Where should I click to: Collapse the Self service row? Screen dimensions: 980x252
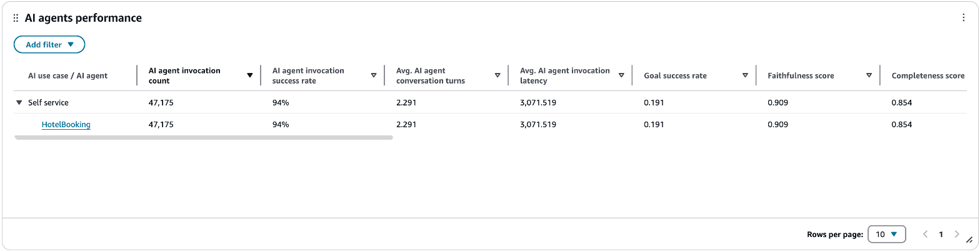[19, 102]
